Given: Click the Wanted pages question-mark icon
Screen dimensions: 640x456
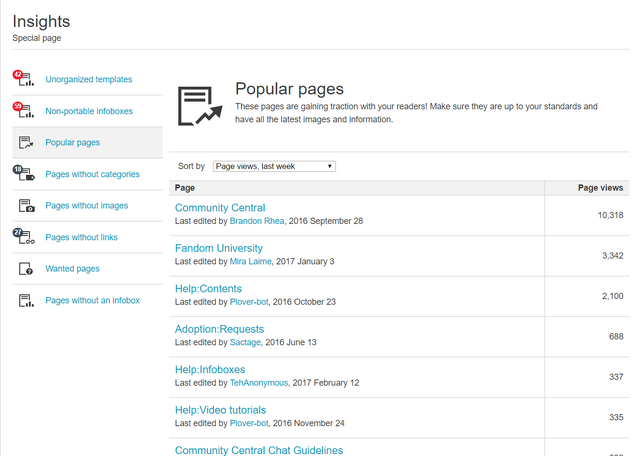Looking at the screenshot, I should 26,269.
